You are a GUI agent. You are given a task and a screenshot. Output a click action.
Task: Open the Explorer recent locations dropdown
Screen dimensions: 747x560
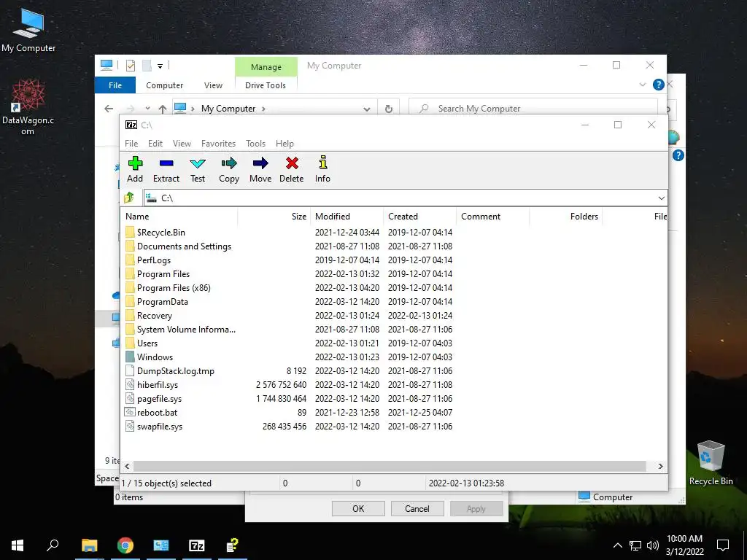[x=147, y=109]
